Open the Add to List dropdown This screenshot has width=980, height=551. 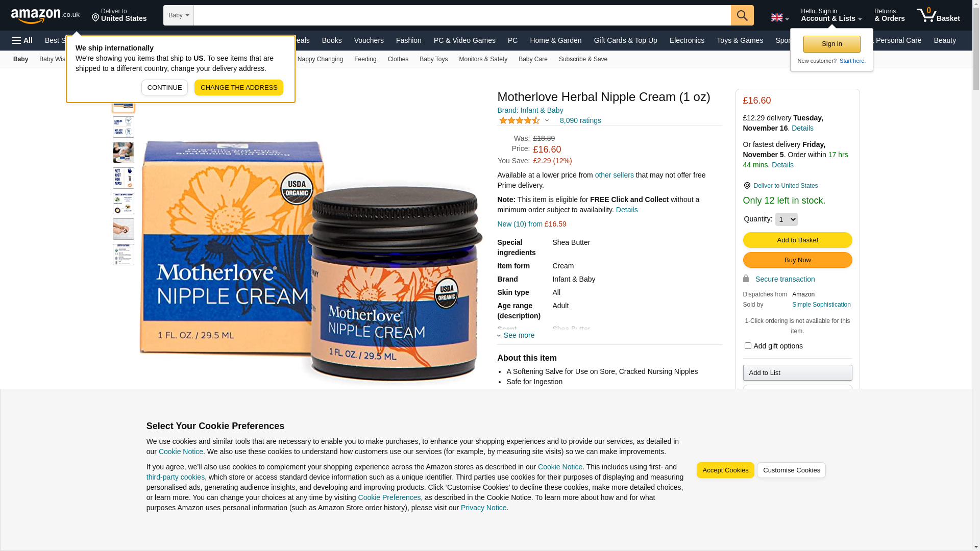(x=797, y=373)
